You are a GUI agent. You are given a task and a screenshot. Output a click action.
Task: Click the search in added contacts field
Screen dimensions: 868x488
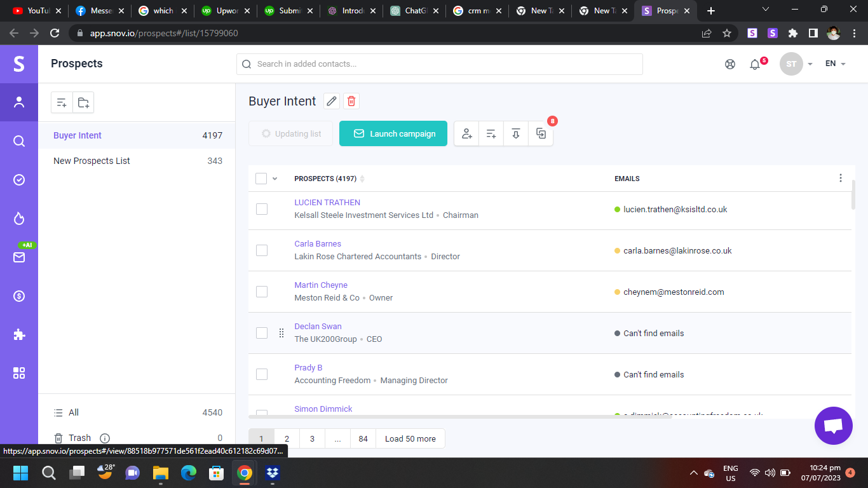(x=440, y=64)
